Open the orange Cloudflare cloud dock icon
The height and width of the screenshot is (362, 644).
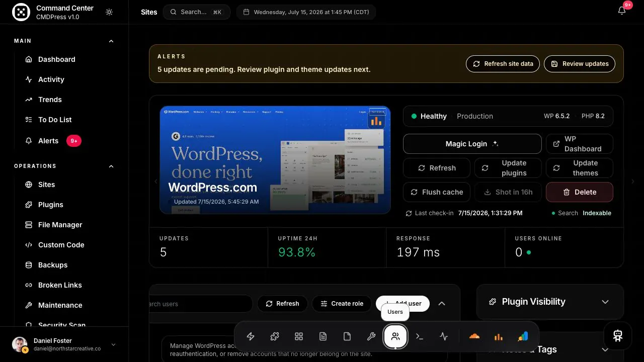(474, 336)
